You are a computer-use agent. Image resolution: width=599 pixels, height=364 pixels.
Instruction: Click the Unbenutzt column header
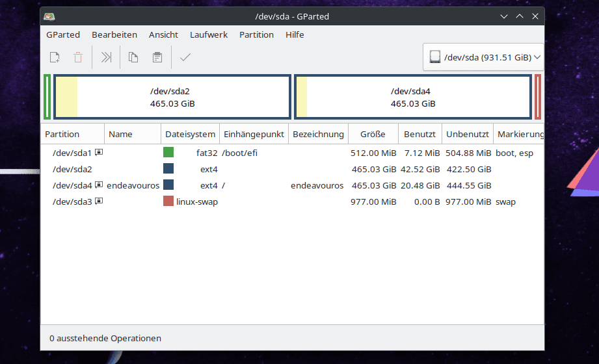point(468,134)
